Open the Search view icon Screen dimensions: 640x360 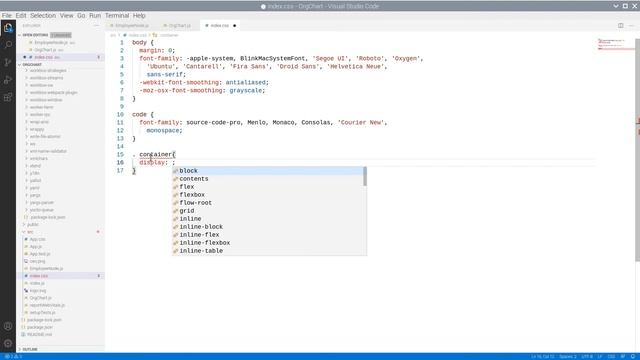tap(8, 44)
